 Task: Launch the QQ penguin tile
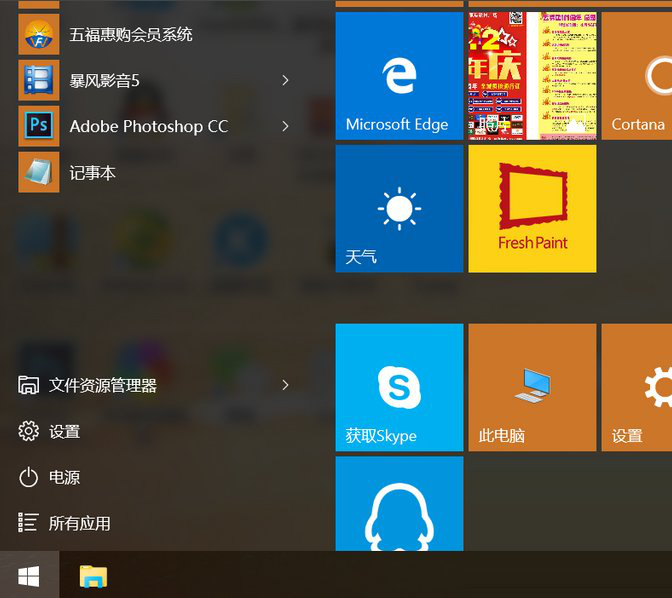pyautogui.click(x=399, y=504)
